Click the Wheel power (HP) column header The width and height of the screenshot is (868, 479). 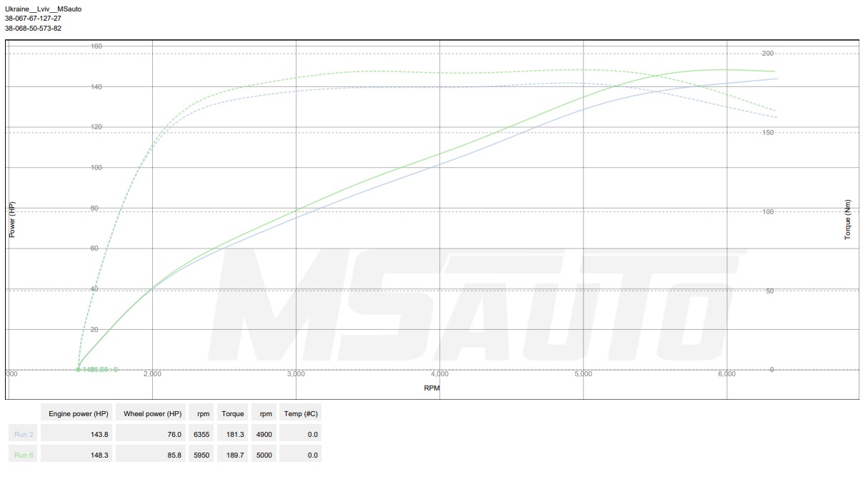pyautogui.click(x=152, y=413)
